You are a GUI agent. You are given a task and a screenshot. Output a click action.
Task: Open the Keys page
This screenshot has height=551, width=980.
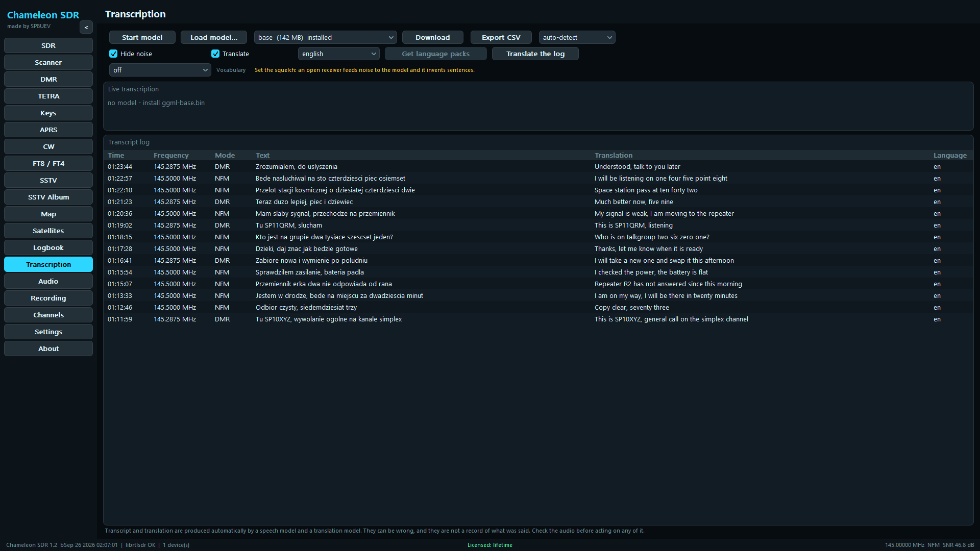48,113
